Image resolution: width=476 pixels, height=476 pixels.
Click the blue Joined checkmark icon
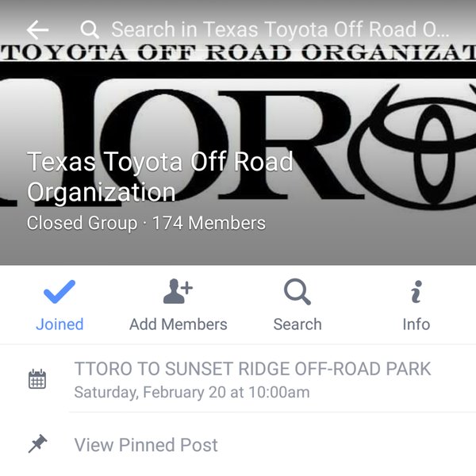(x=59, y=291)
